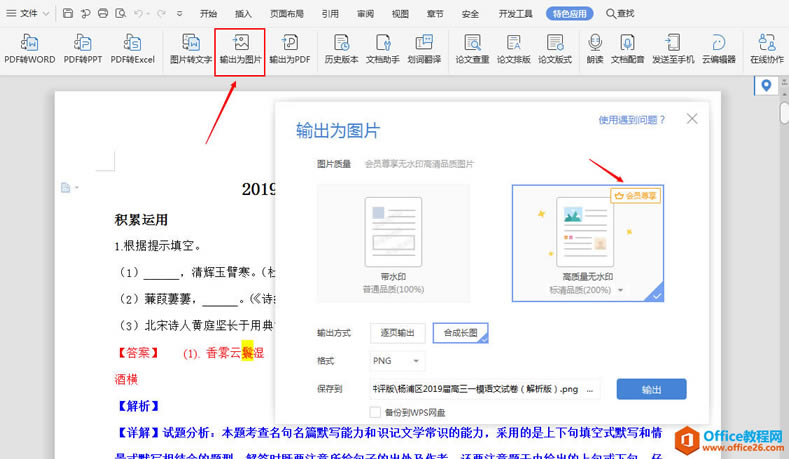Click the redo arrow icon
Viewport: 789px width, 459px height.
[x=161, y=14]
